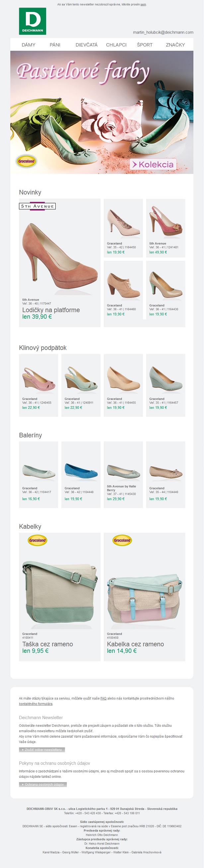The width and height of the screenshot is (204, 868).
Task: Click the Graceland badge on the banner
Action: 26,161
